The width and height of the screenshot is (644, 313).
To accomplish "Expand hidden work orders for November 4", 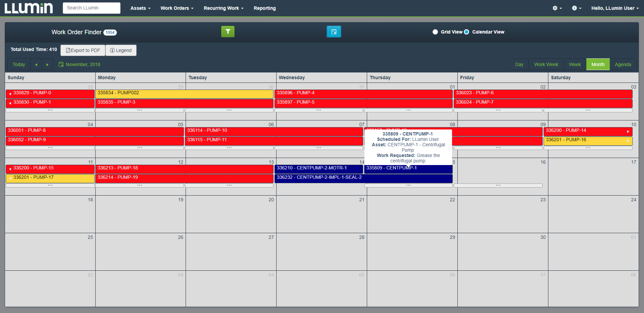I will pyautogui.click(x=50, y=147).
